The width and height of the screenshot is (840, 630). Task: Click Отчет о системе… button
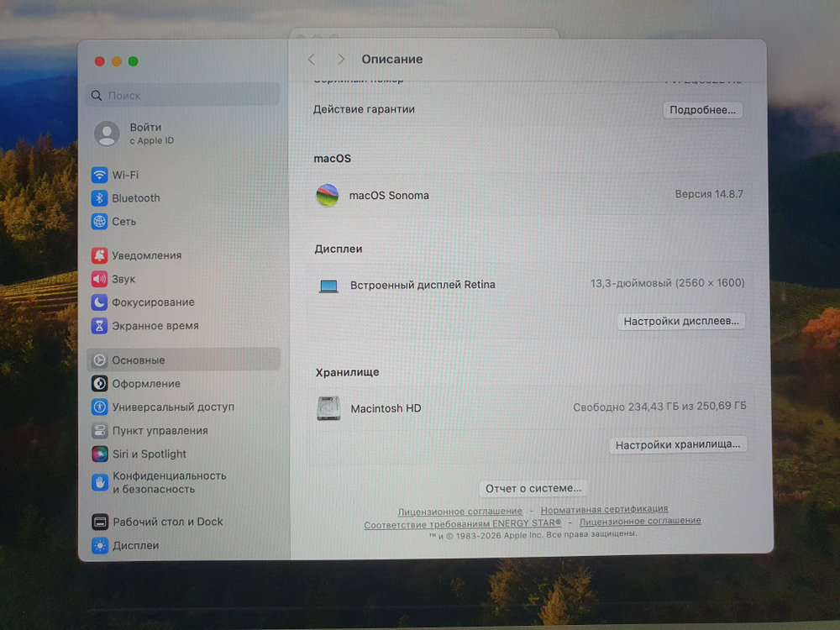[533, 489]
